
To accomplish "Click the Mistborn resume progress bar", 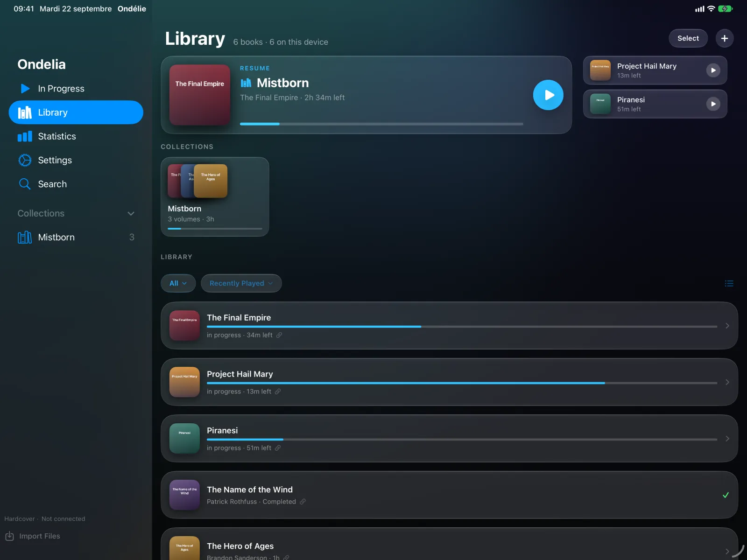I will 381,124.
